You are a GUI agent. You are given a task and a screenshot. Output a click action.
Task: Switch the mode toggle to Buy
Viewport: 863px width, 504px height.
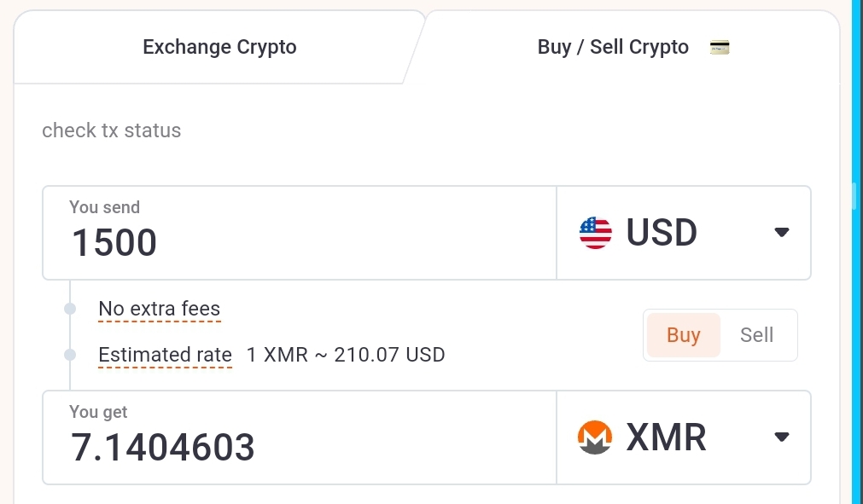click(x=683, y=335)
